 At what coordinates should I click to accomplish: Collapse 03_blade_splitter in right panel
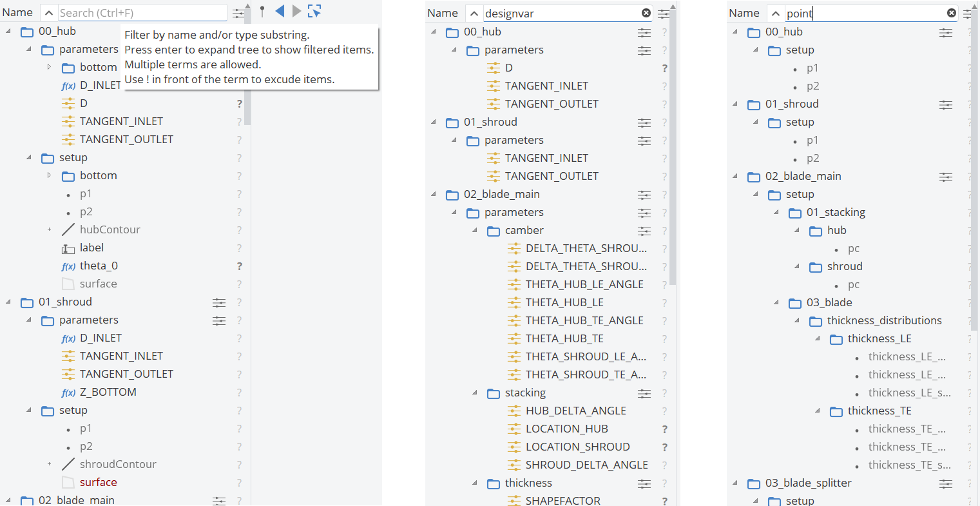tap(735, 483)
